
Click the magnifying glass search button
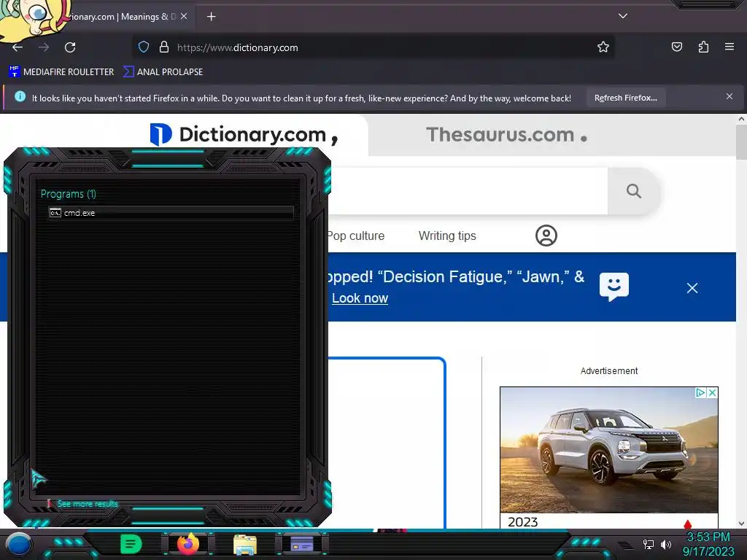click(x=634, y=191)
